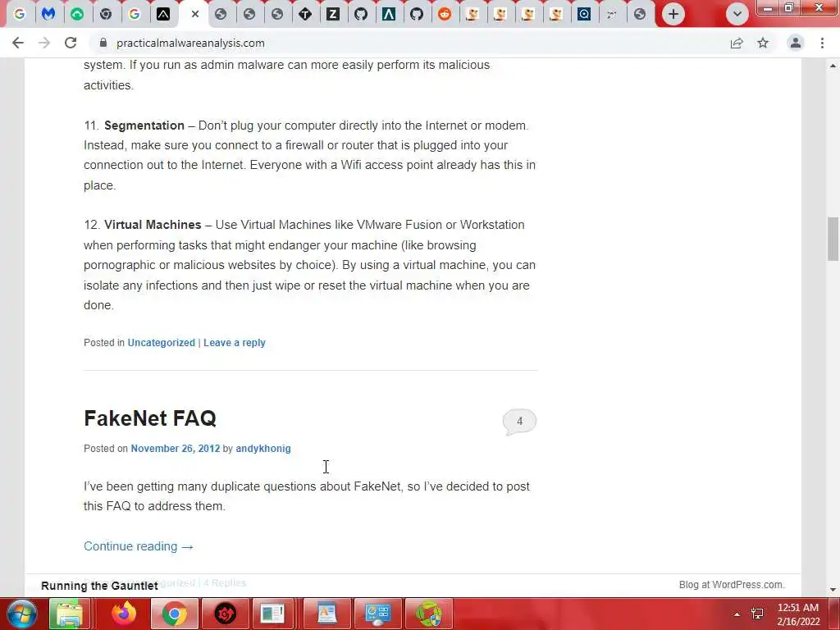840x630 pixels.
Task: Close the active browser tab
Action: [x=195, y=14]
